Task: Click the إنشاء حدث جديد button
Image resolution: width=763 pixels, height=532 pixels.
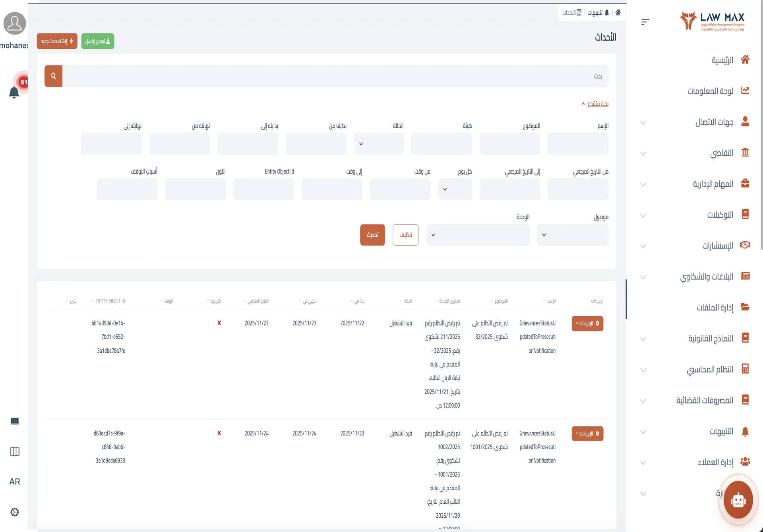Action: pyautogui.click(x=57, y=41)
